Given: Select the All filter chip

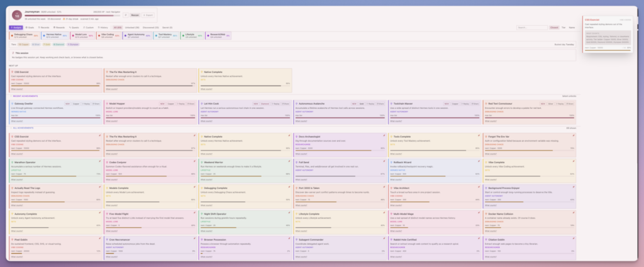Looking at the screenshot, I should tap(118, 28).
